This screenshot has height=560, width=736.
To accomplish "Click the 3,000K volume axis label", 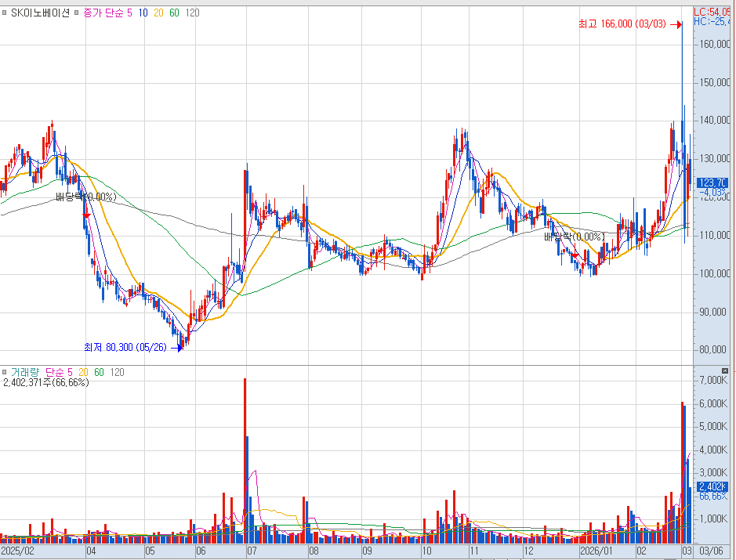I will pos(713,473).
